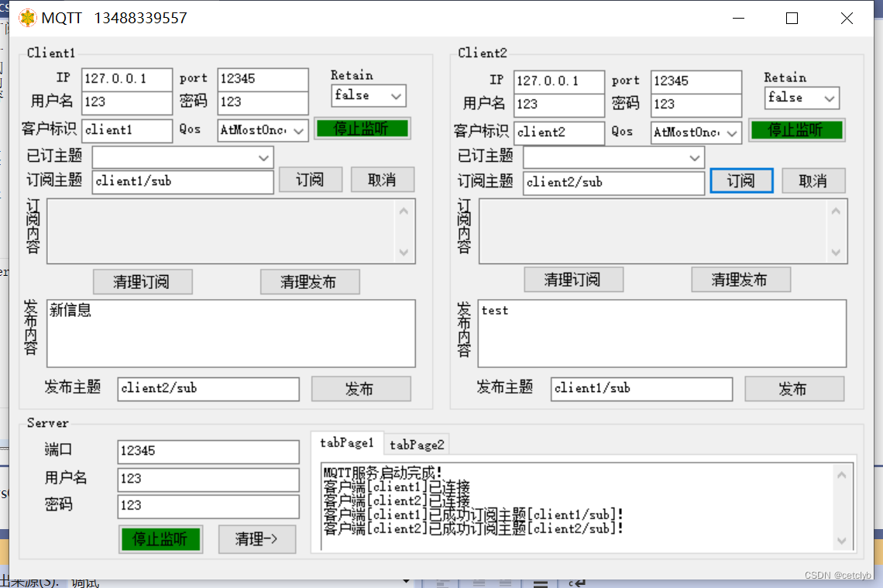Focus Server 密码 field

(208, 506)
